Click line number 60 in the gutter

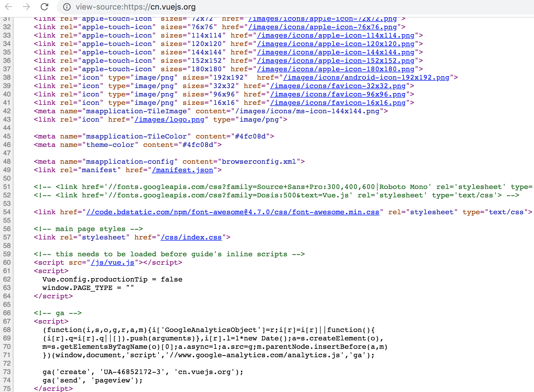point(7,263)
